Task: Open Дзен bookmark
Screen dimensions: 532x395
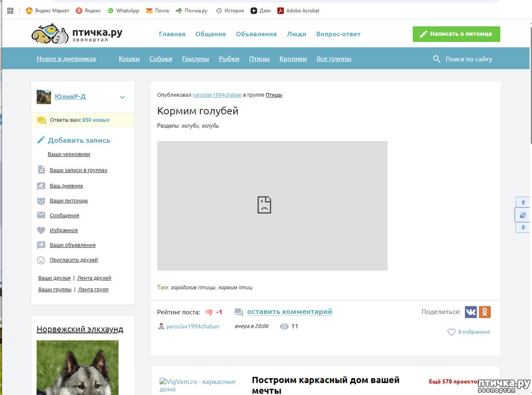Action: click(x=261, y=11)
